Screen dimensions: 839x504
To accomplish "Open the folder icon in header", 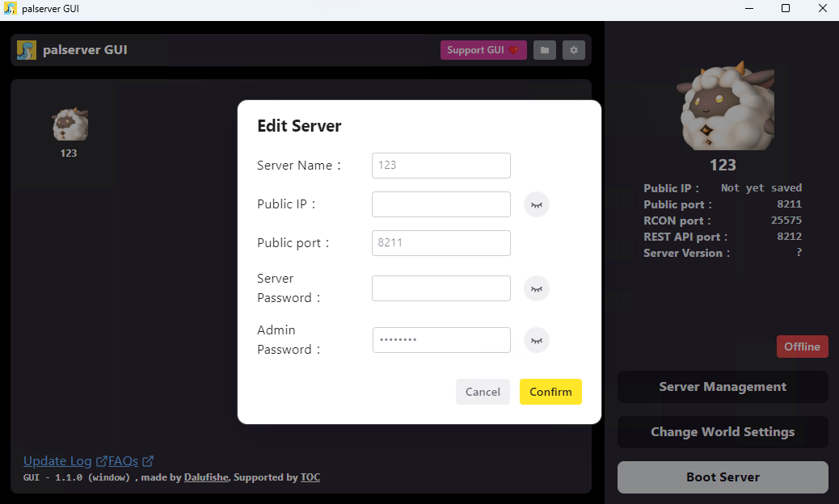I will 544,50.
